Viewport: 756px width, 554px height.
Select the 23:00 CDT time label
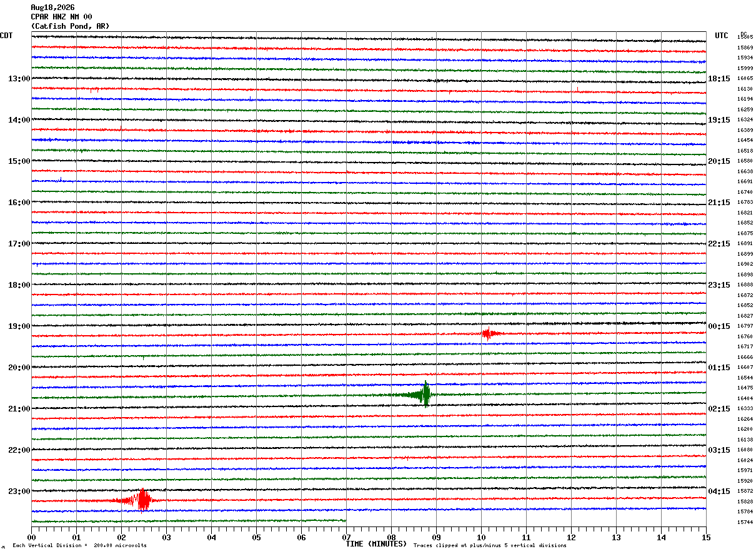click(x=19, y=491)
